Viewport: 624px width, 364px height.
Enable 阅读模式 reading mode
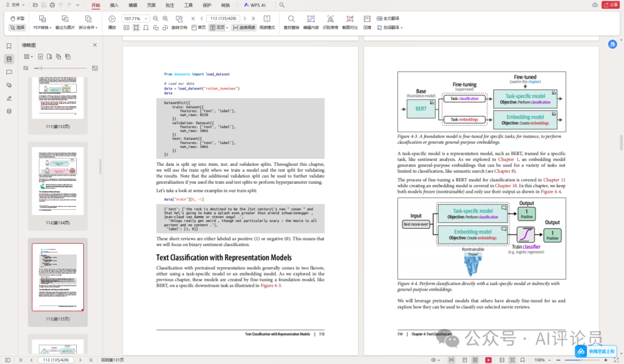pos(267,23)
